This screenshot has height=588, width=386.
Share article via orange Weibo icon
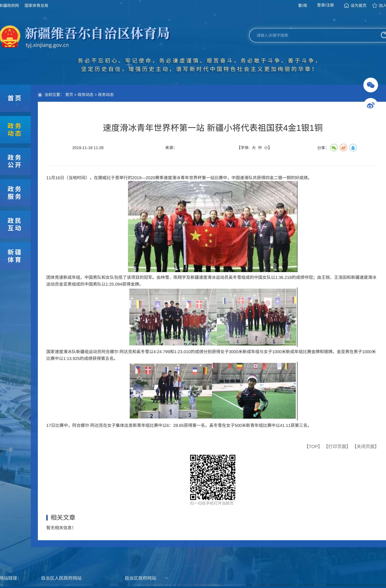343,148
